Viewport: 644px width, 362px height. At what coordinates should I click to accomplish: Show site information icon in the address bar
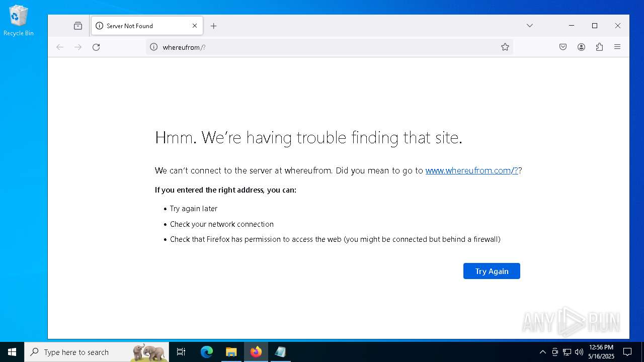(154, 47)
